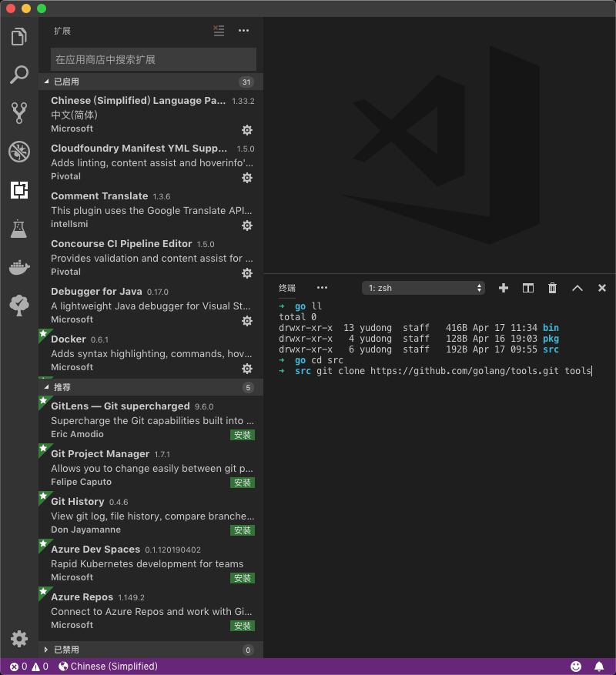616x675 pixels.
Task: Open the Docker whale icon in the activity bar
Action: tap(19, 266)
